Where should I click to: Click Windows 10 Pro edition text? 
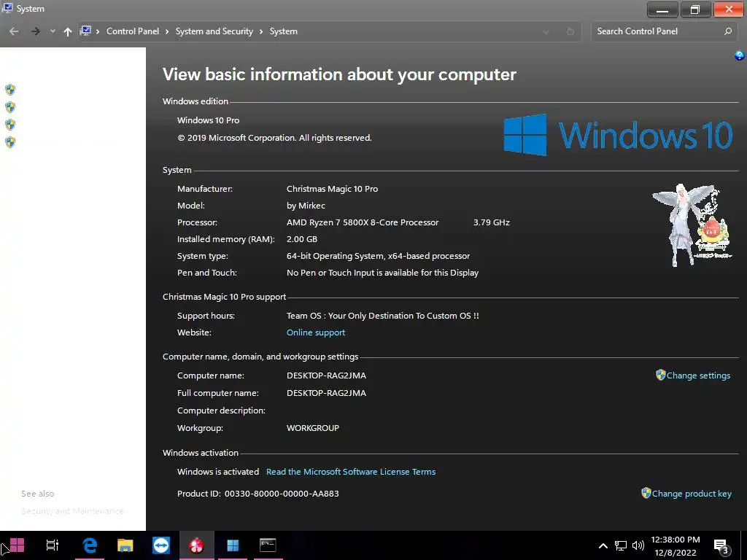point(208,120)
